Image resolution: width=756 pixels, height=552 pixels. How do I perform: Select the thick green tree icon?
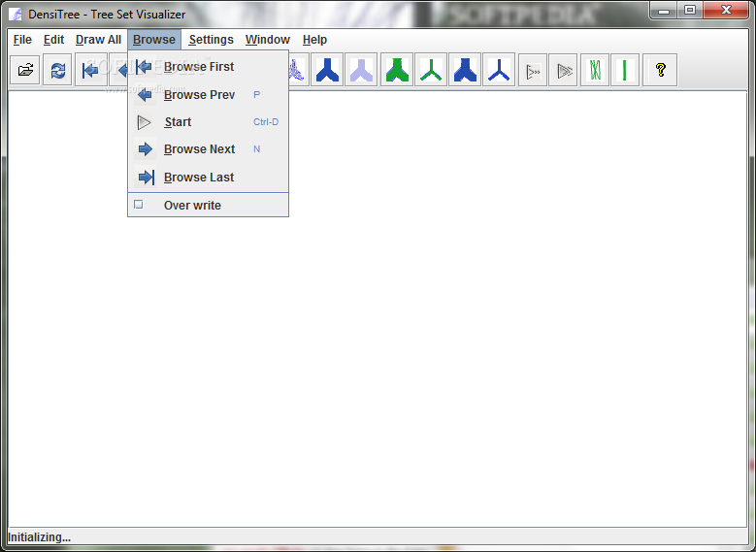point(397,71)
